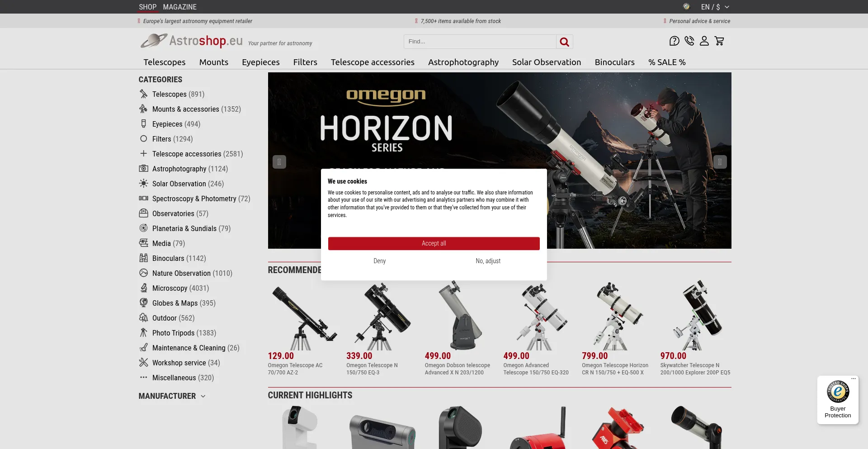Click the Microscopy microscope icon

coord(143,288)
